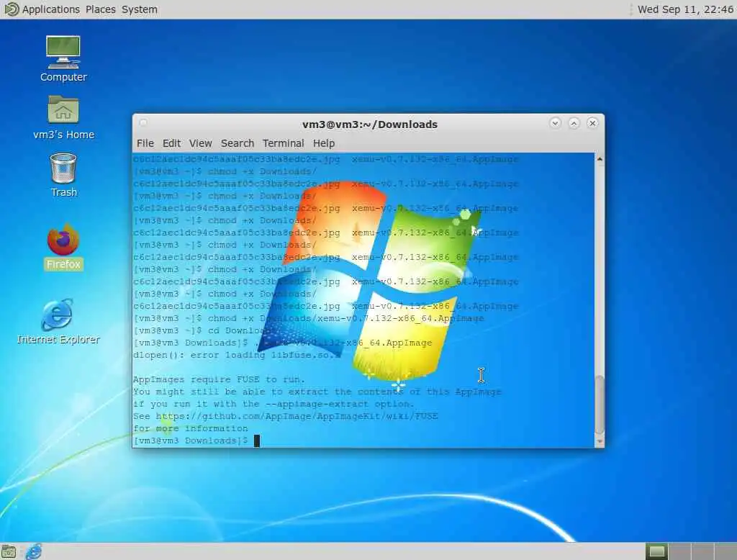Open the Applications menu
Image resolution: width=737 pixels, height=560 pixels.
(51, 9)
